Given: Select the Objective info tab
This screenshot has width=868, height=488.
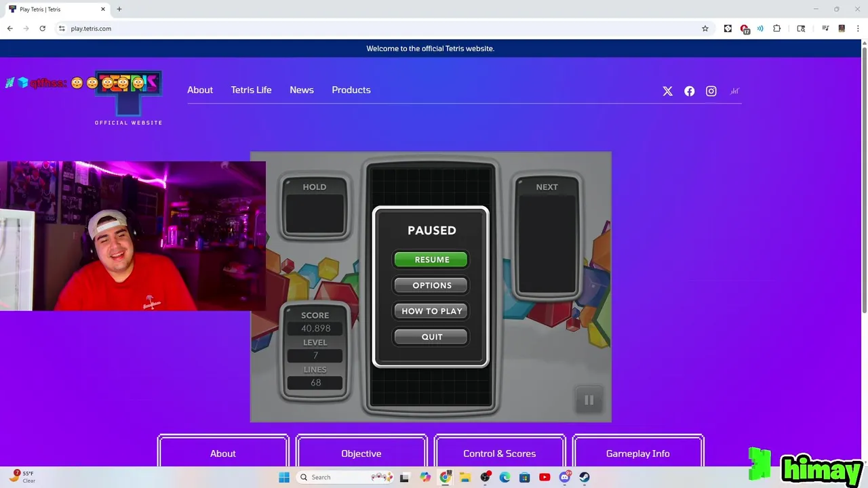Looking at the screenshot, I should point(361,453).
